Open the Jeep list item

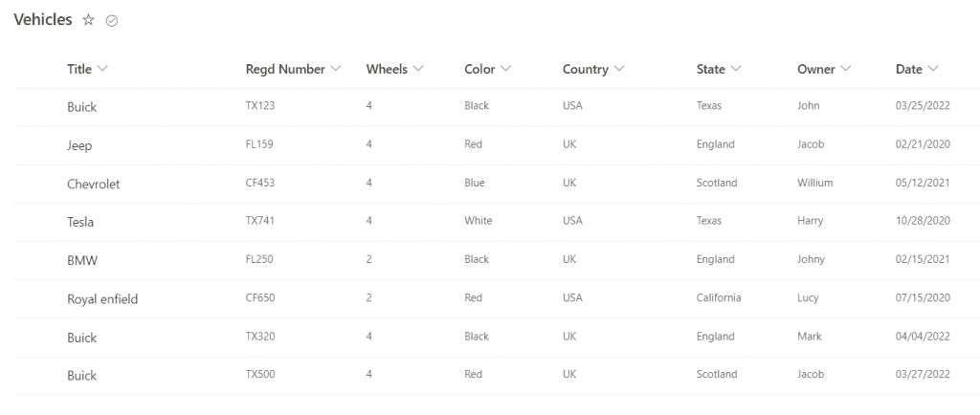coord(79,146)
